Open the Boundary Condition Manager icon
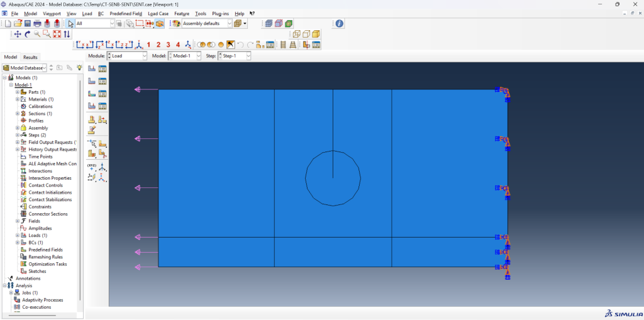This screenshot has width=644, height=320. (103, 81)
